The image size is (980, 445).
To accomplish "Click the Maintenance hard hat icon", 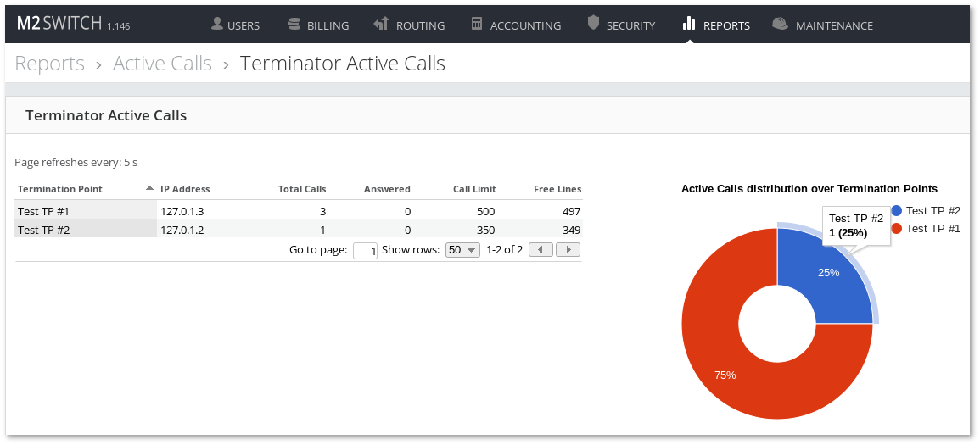I will pyautogui.click(x=780, y=24).
